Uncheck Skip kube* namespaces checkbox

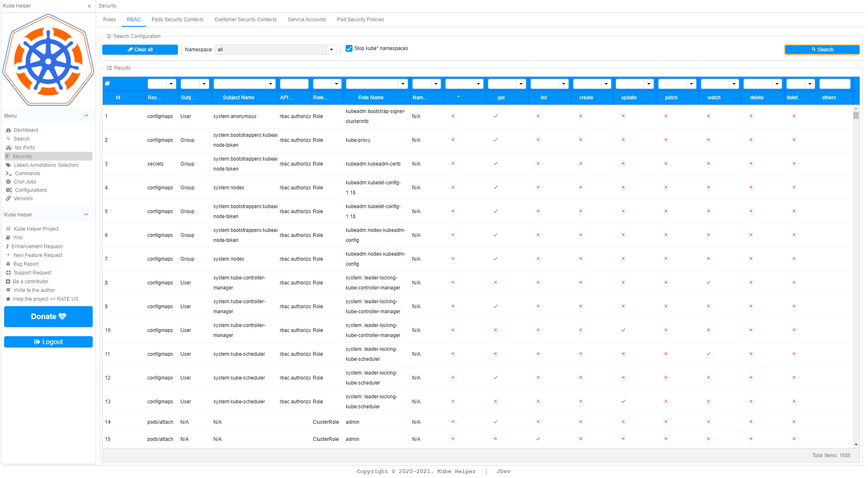click(349, 48)
